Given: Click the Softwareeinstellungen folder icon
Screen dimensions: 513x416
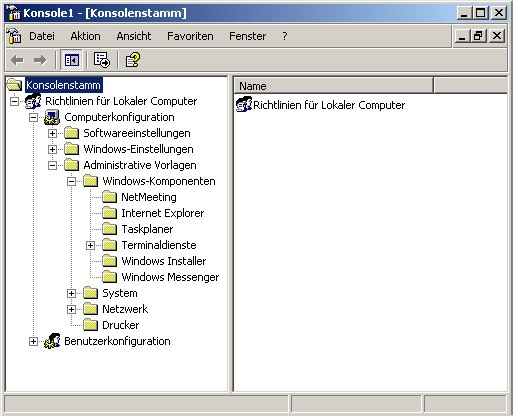Looking at the screenshot, I should coord(71,133).
